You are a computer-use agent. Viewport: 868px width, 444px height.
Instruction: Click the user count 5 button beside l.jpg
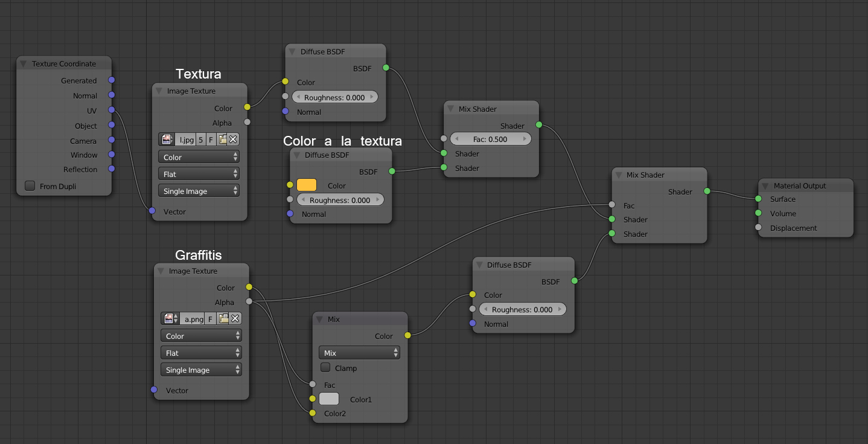point(201,140)
